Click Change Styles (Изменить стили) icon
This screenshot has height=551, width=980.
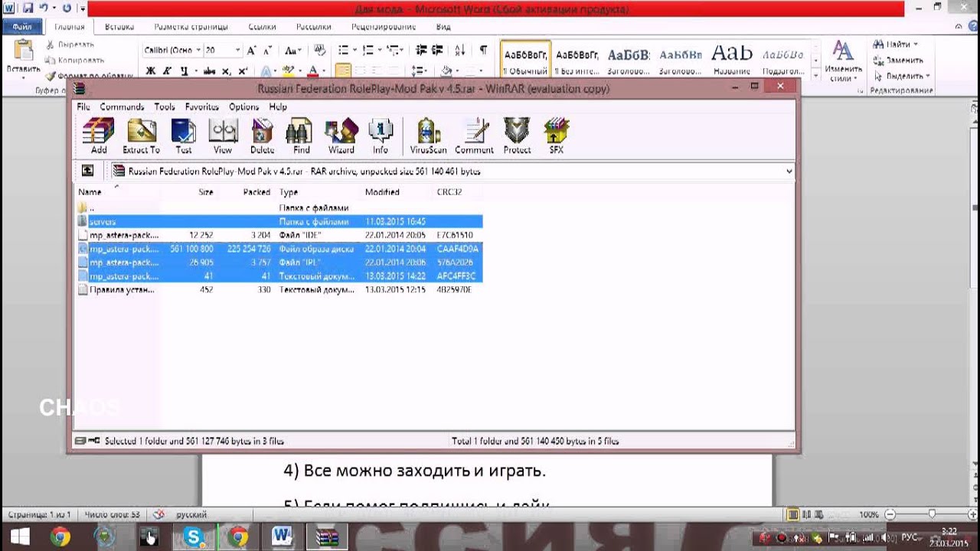pos(843,61)
